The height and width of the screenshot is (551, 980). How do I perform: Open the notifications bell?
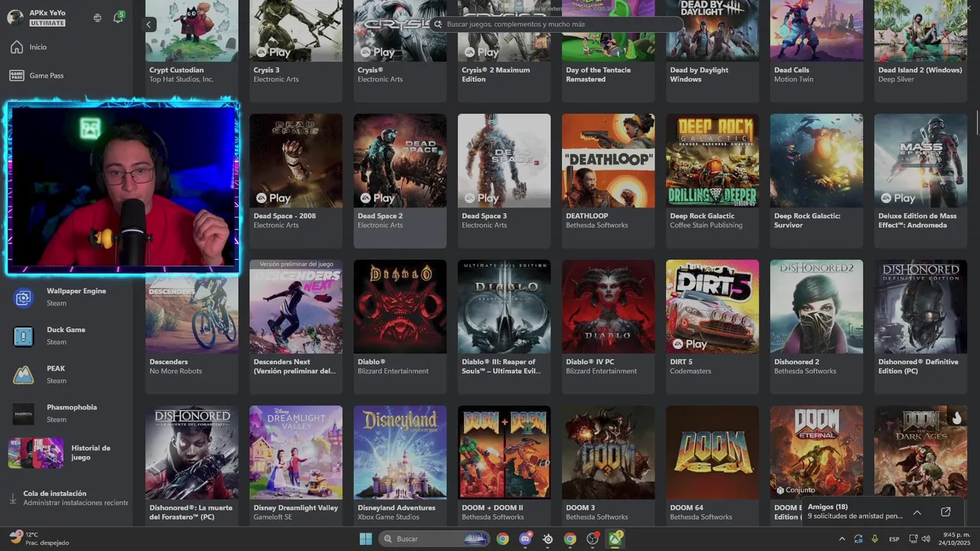(x=118, y=17)
